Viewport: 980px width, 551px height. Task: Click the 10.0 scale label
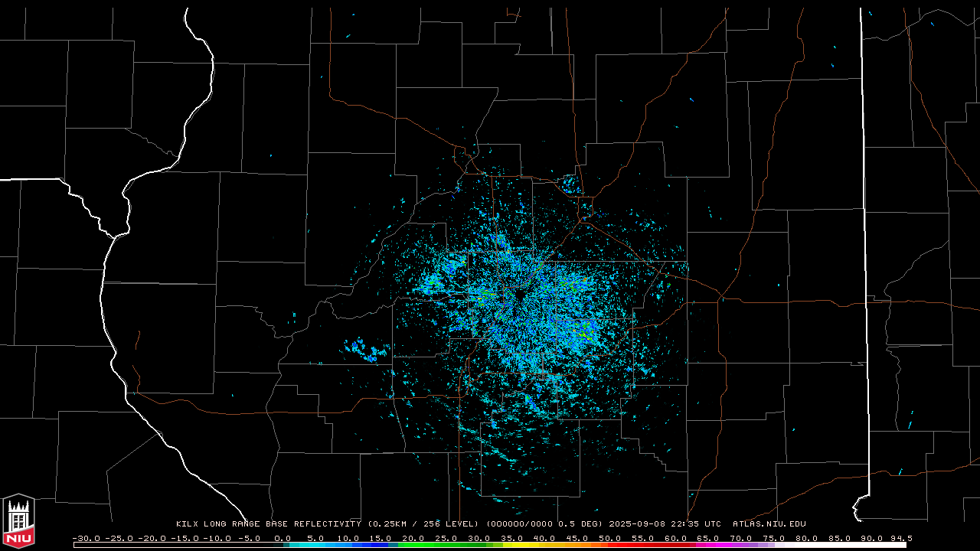348,538
